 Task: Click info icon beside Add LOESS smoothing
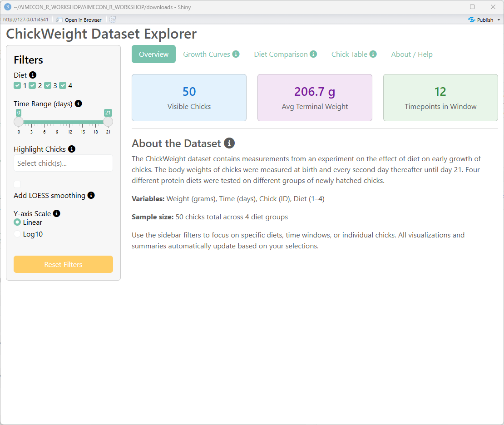[91, 195]
